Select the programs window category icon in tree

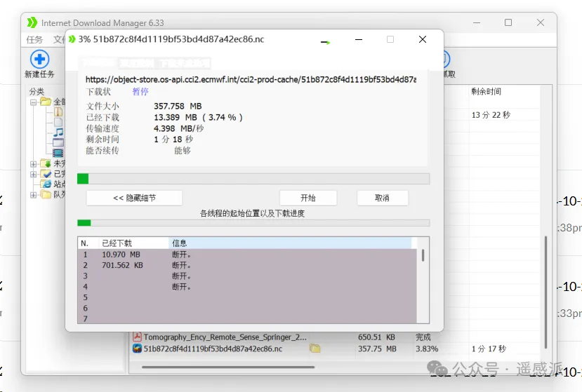tap(58, 142)
